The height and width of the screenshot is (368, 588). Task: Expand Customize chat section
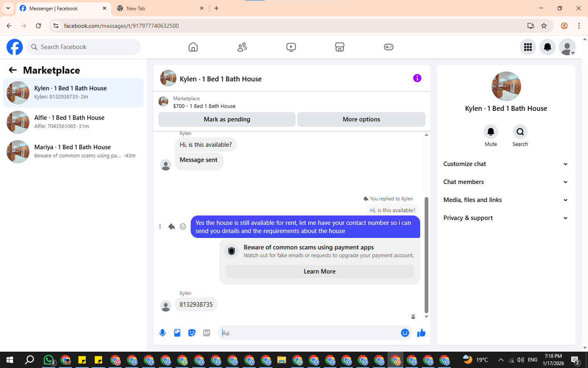(x=506, y=164)
